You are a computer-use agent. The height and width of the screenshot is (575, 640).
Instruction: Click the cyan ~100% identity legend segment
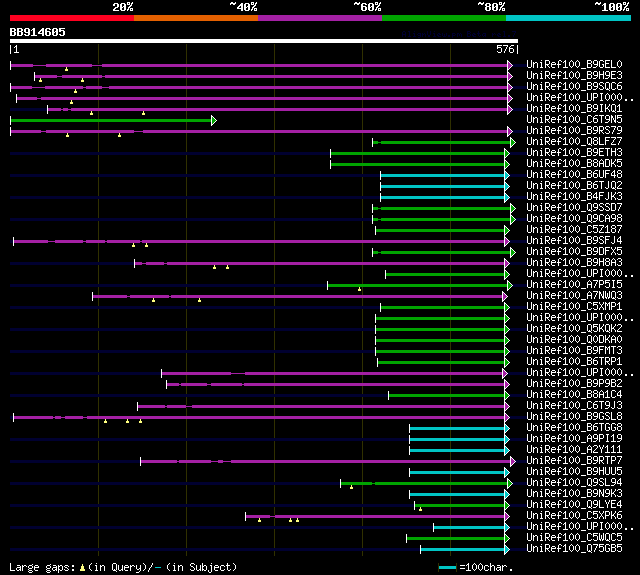click(569, 18)
